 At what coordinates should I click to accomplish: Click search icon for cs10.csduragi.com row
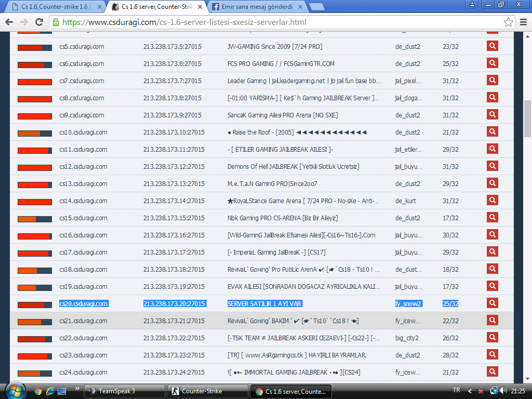493,131
